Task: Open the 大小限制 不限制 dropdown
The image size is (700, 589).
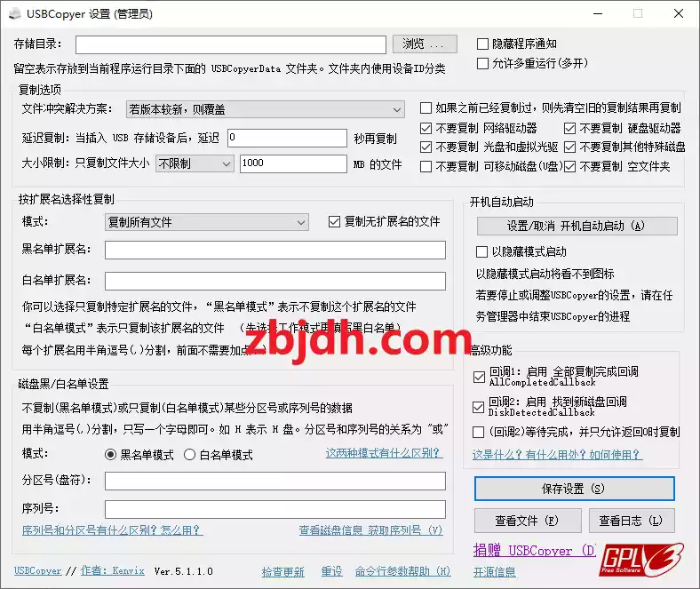Action: (x=195, y=163)
